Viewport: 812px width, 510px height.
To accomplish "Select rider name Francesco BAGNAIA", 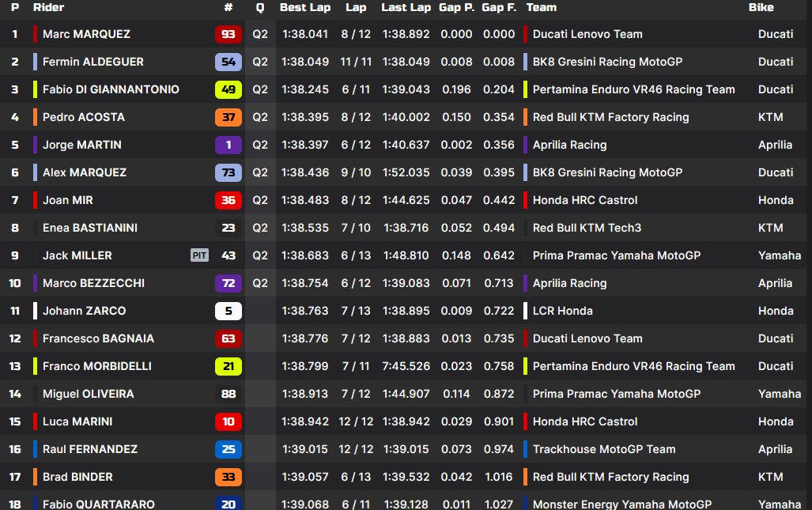I will pyautogui.click(x=98, y=339).
